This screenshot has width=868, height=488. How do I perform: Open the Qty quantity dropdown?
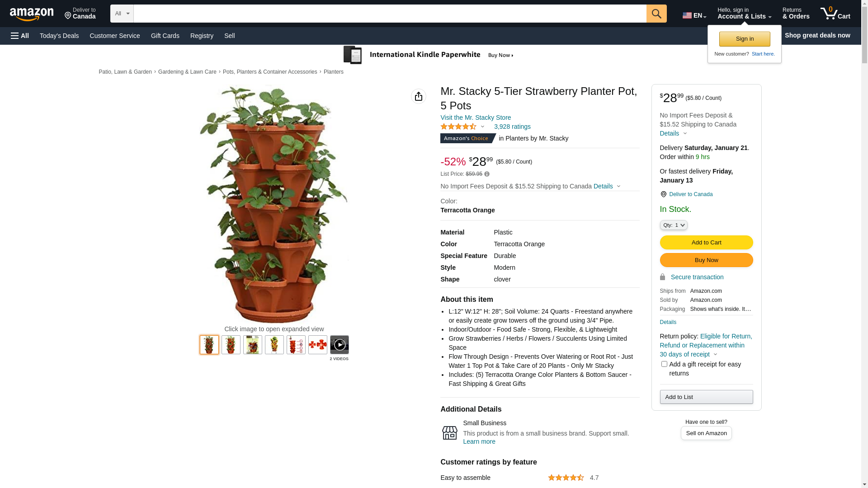(x=673, y=225)
